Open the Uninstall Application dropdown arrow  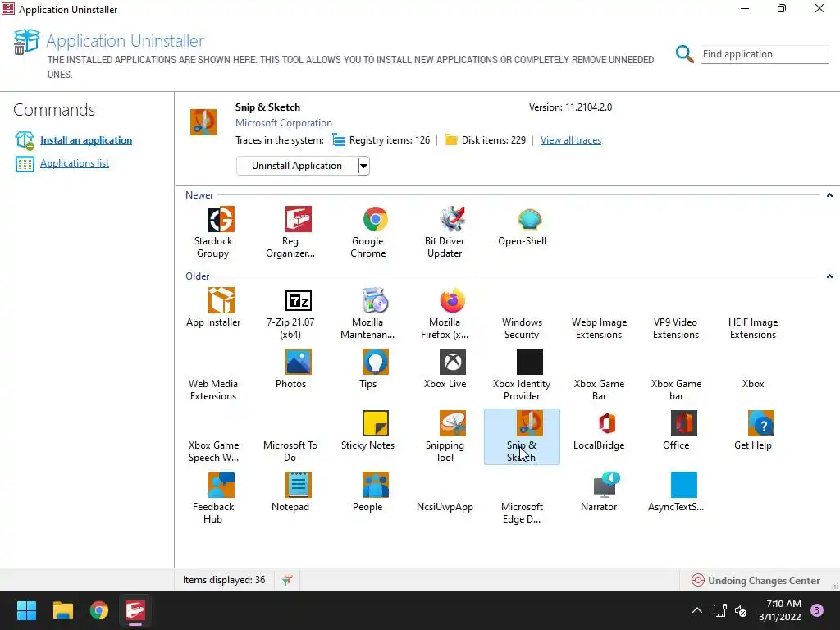363,166
